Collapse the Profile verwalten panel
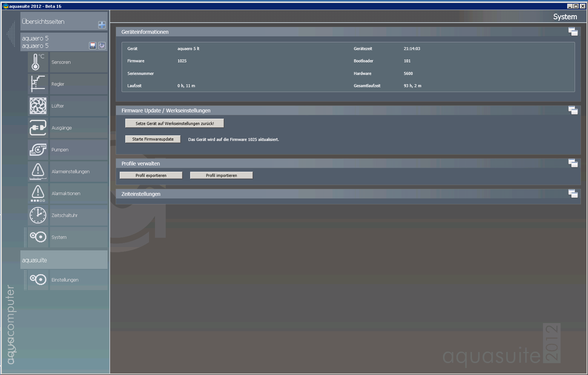The image size is (588, 375). click(x=573, y=163)
